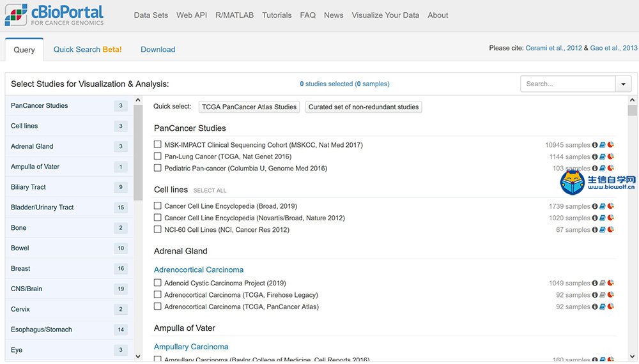Open the Quick Search Beta tab
Viewport: 639px width, 364px height.
[88, 49]
